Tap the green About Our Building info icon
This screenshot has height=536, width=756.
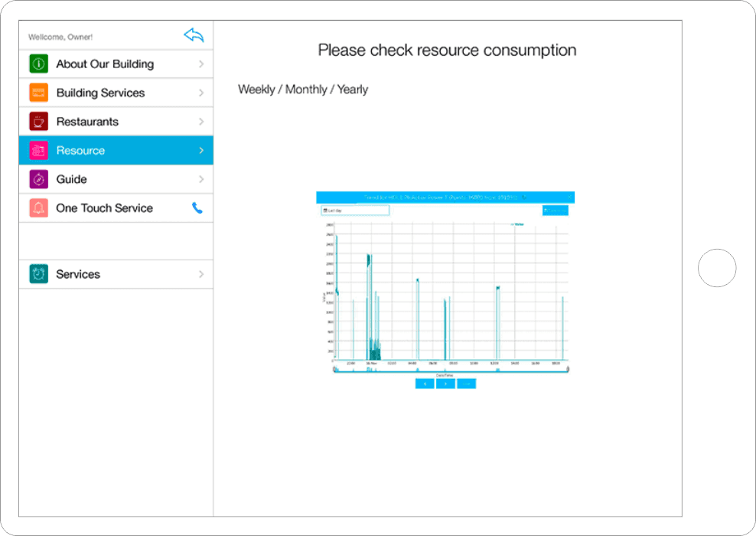tap(38, 64)
